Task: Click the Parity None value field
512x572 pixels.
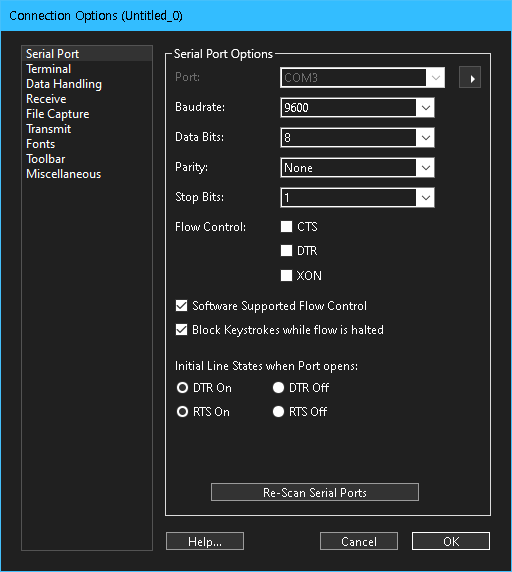Action: pyautogui.click(x=349, y=168)
